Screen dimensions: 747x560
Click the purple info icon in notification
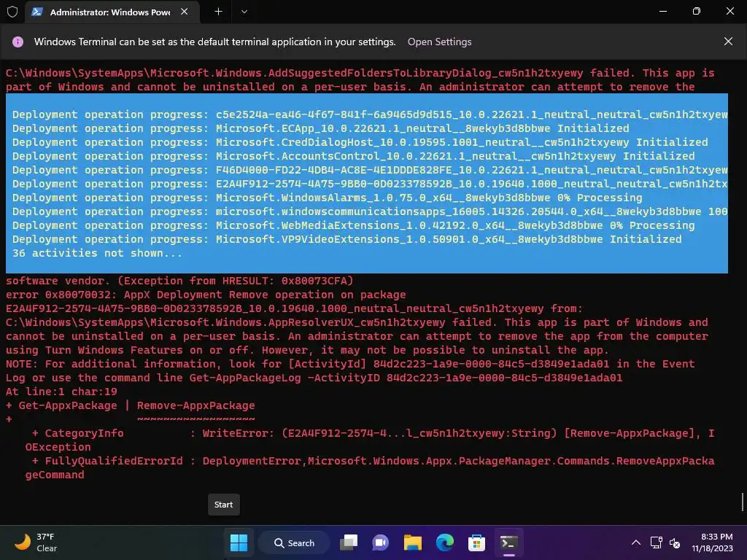click(x=18, y=42)
